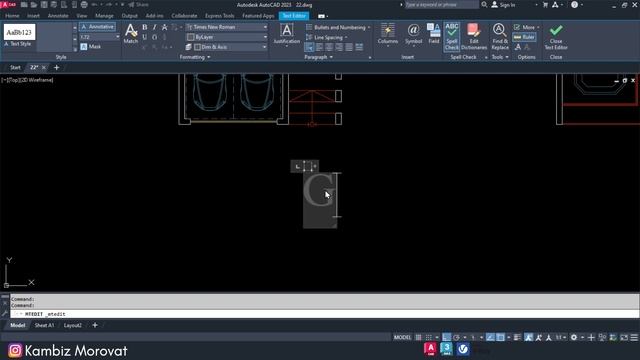Switch to the Start file tab
Image resolution: width=640 pixels, height=360 pixels.
[15, 67]
